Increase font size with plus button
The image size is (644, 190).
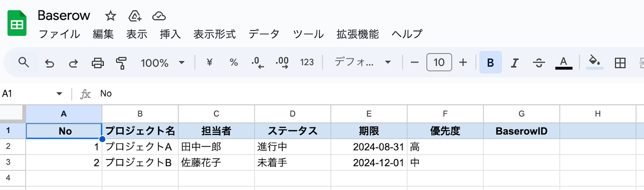coord(463,62)
